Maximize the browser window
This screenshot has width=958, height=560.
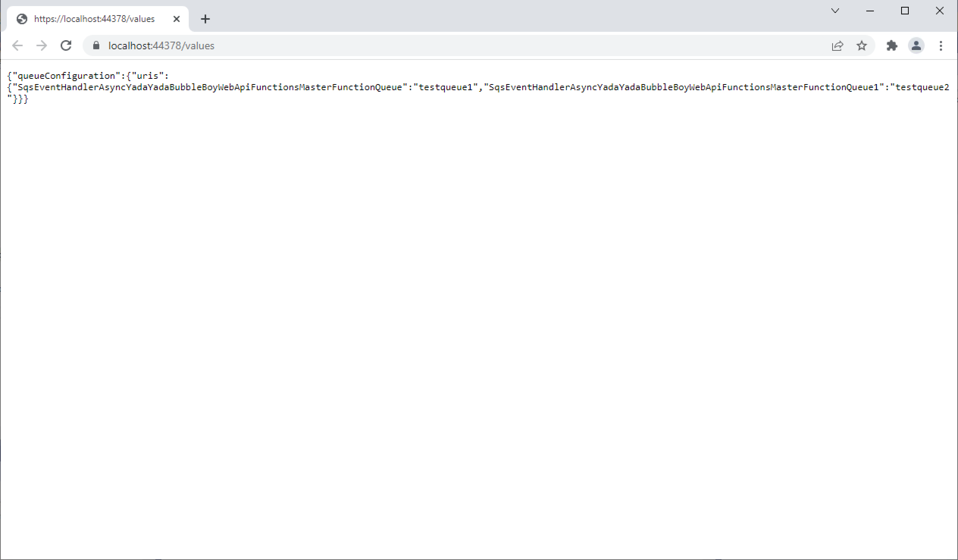pyautogui.click(x=905, y=11)
